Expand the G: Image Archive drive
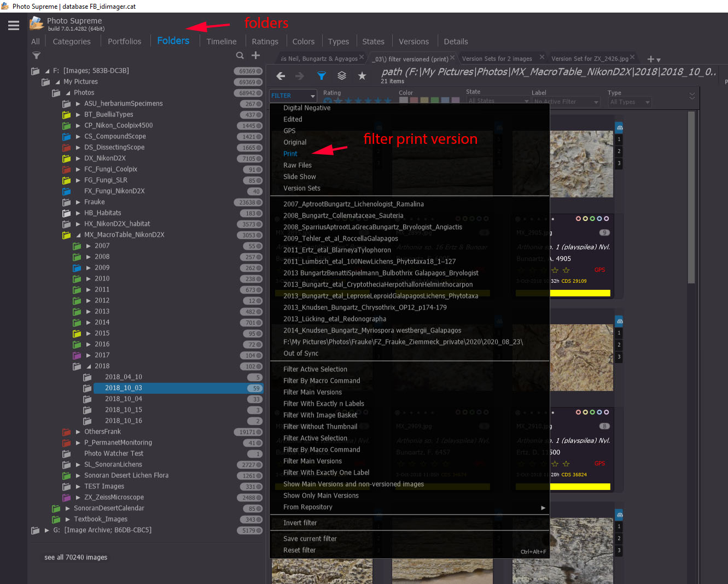This screenshot has height=584, width=728. tap(47, 530)
